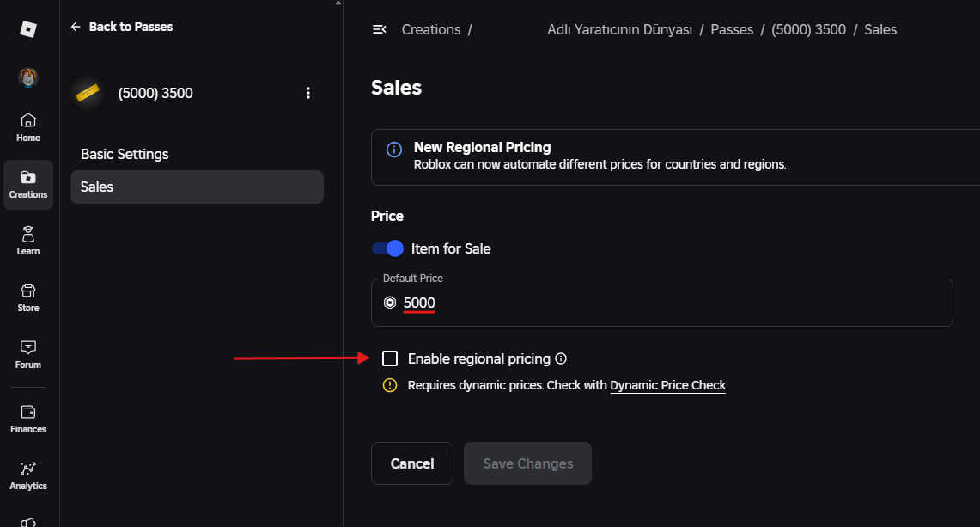980x527 pixels.
Task: Go to Home in sidebar
Action: [x=28, y=128]
